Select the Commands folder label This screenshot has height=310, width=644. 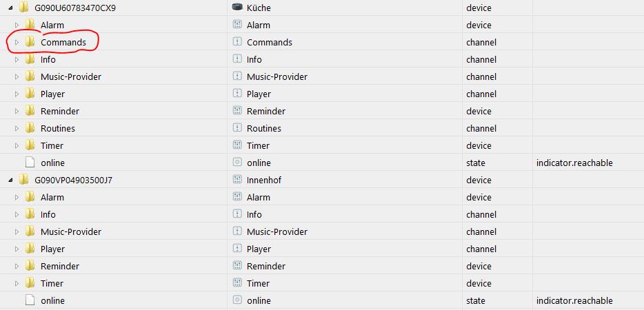[63, 42]
